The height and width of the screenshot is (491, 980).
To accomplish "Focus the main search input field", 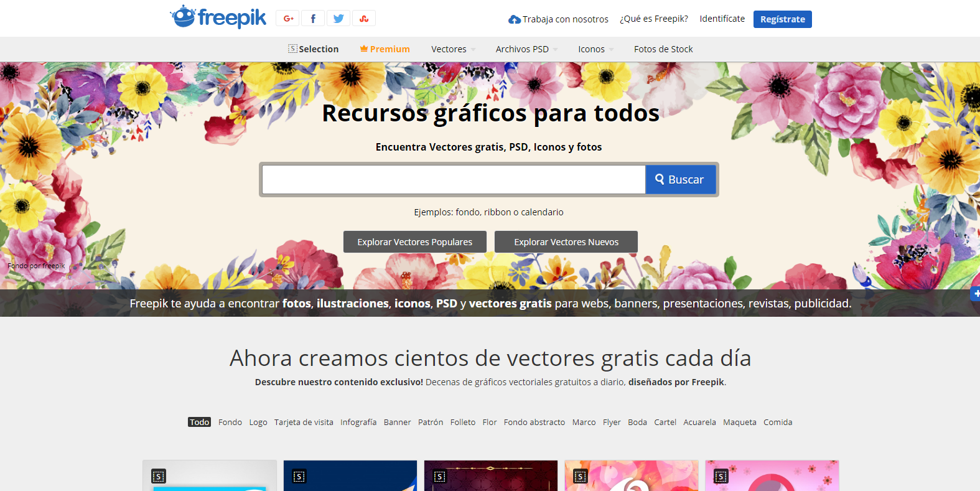I will coord(454,180).
